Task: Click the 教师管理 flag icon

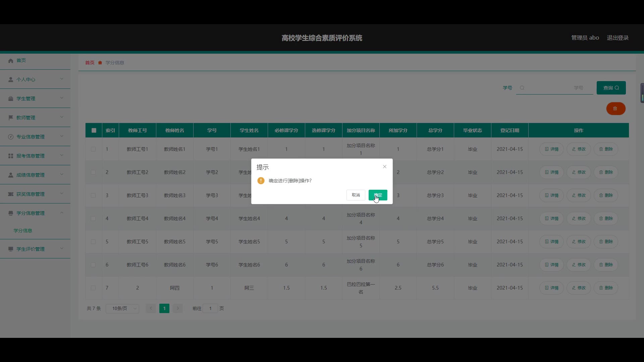Action: [11, 118]
